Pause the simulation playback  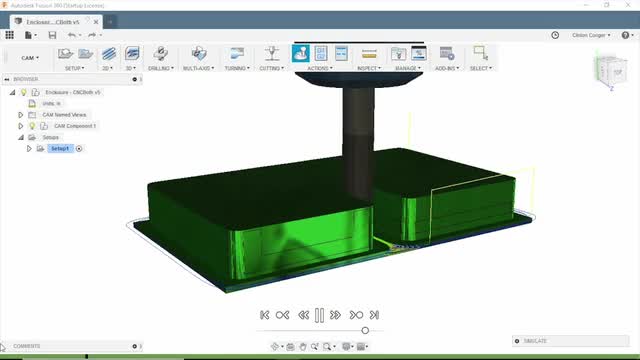tap(320, 315)
